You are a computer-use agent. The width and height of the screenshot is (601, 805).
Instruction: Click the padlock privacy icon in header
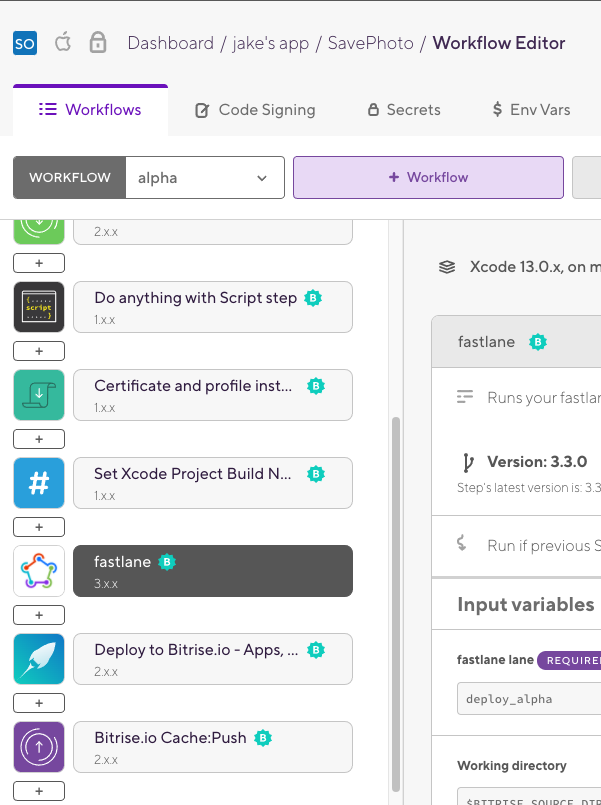tap(98, 43)
